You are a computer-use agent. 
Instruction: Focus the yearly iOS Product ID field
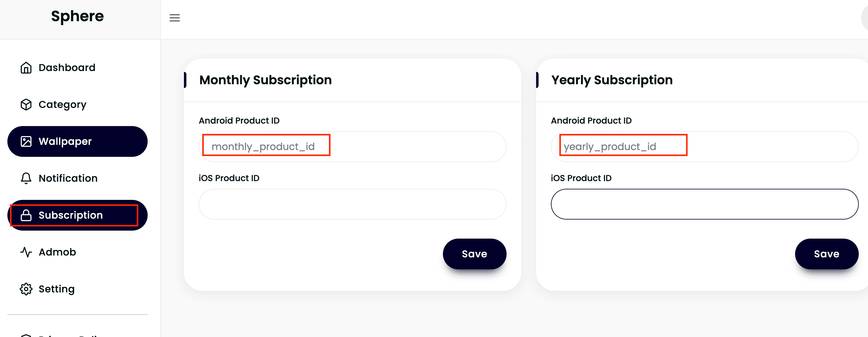704,204
